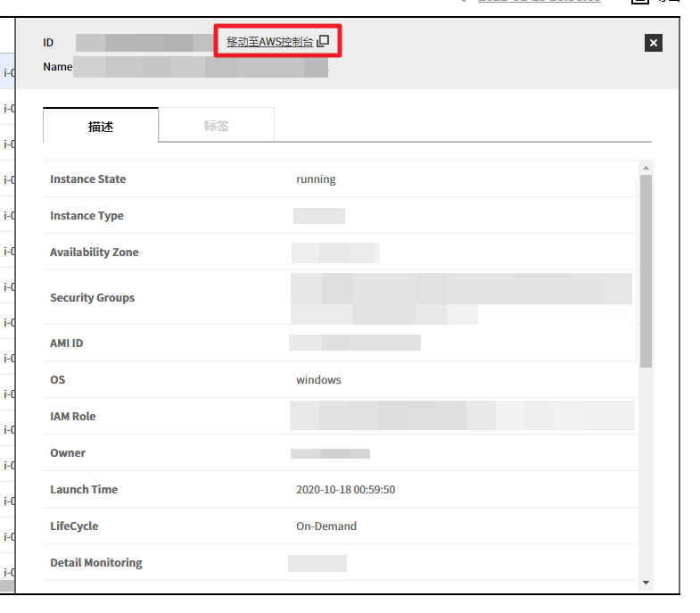Open the 移动至AWS控制台 link
The height and width of the screenshot is (613, 700).
click(x=270, y=41)
